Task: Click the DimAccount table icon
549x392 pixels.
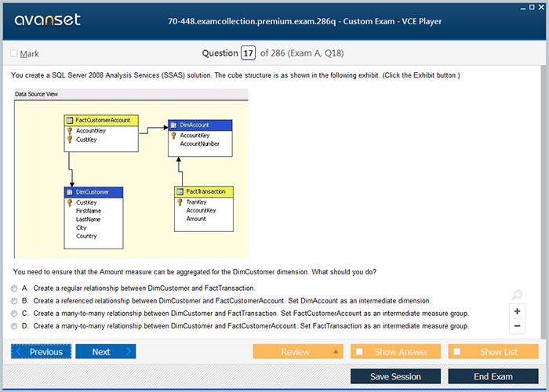Action: pyautogui.click(x=173, y=125)
